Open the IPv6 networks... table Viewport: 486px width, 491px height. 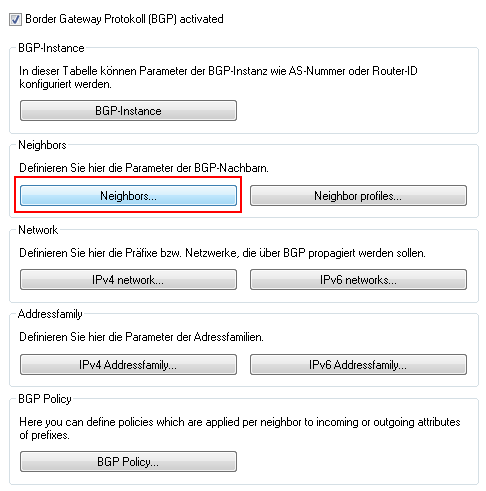tap(358, 280)
